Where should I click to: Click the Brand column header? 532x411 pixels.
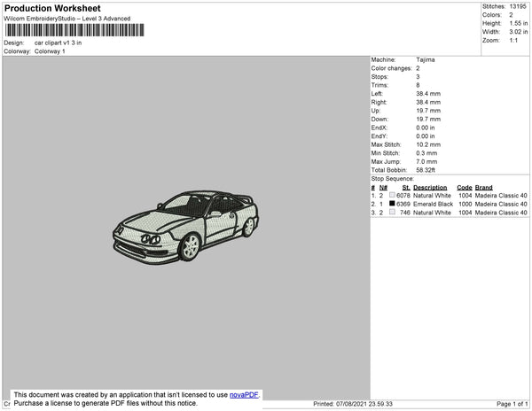pyautogui.click(x=483, y=188)
